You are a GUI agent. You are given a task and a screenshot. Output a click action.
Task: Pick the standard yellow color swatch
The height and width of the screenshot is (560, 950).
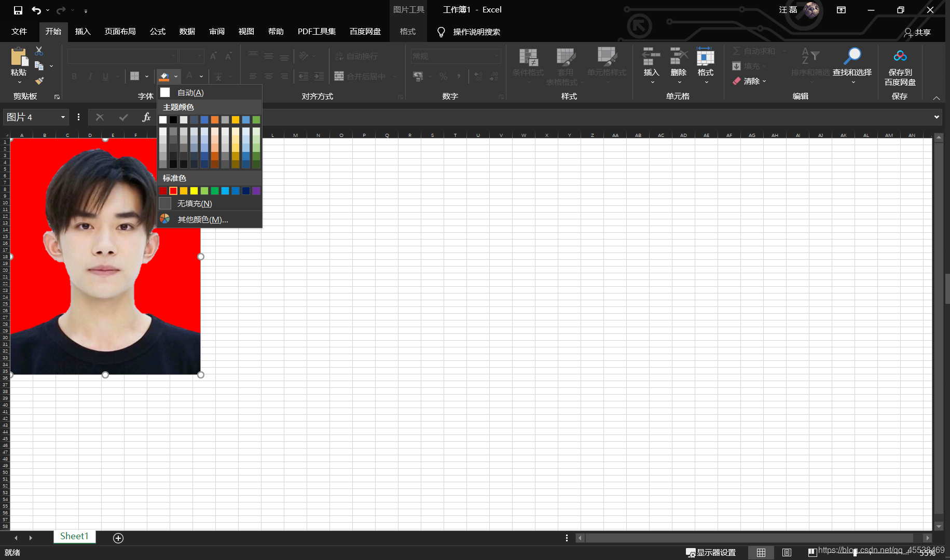pos(194,191)
